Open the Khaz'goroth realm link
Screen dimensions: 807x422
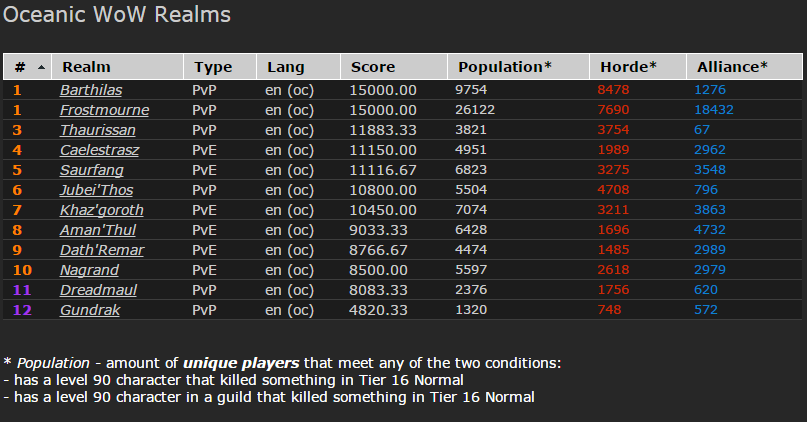pos(102,210)
